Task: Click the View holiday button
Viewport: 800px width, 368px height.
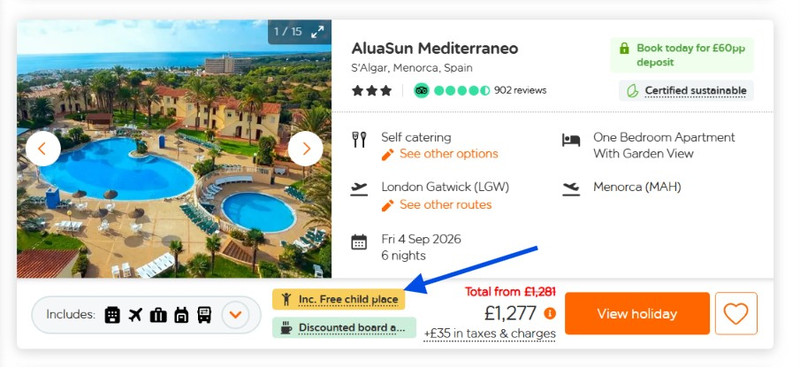Action: click(637, 313)
